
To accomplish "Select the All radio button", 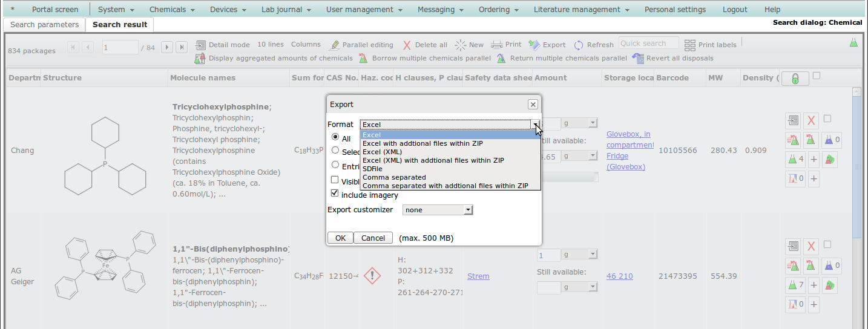I will click(335, 138).
